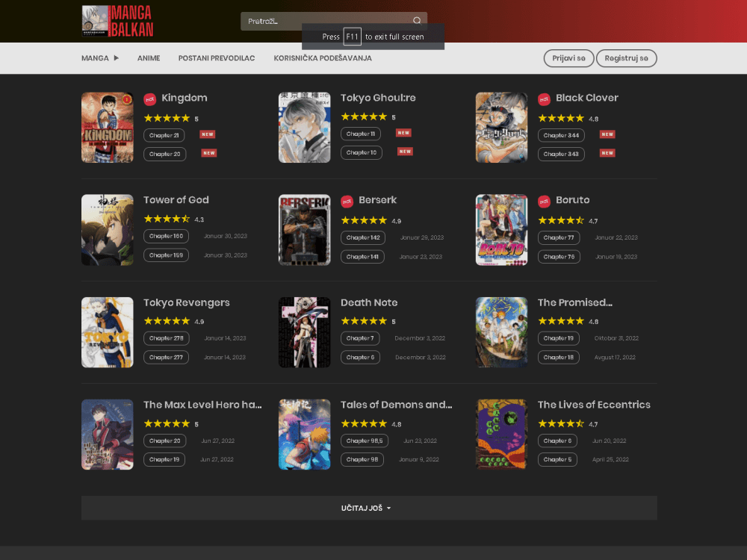Click the Manga Balkan logo
The height and width of the screenshot is (560, 747).
(x=116, y=20)
